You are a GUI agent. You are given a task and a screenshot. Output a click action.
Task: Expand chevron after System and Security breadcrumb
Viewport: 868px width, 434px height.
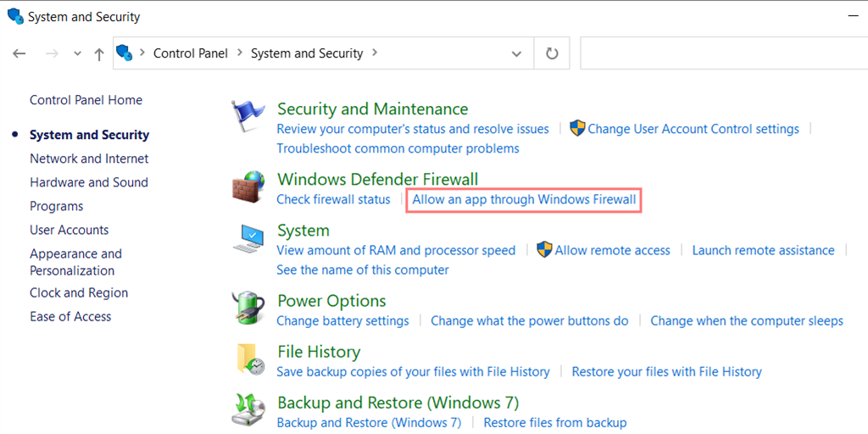pos(375,53)
